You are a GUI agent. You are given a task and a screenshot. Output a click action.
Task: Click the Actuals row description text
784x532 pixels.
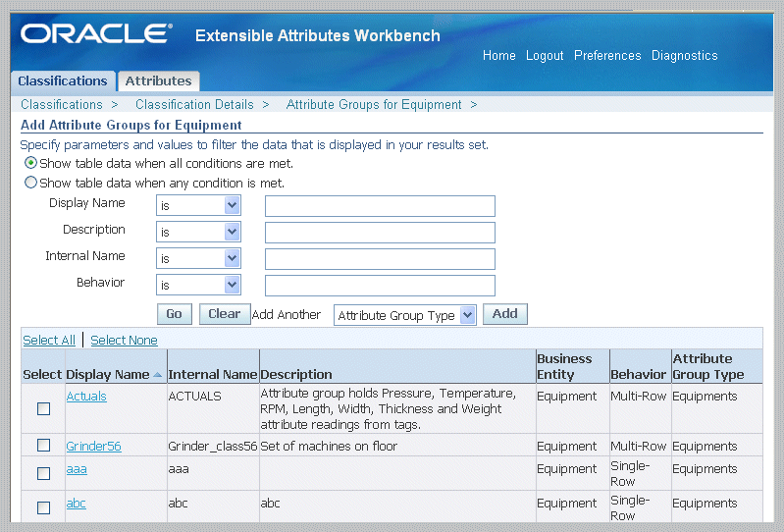(388, 409)
